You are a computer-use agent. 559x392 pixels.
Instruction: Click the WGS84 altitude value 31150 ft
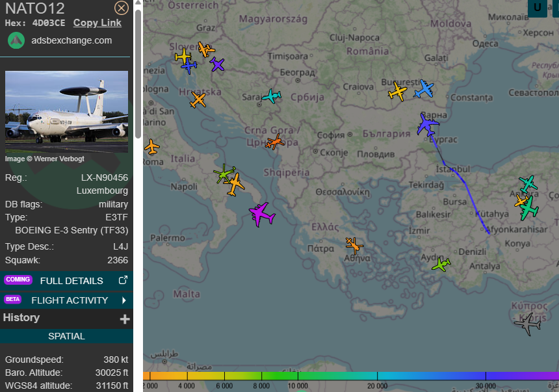(112, 385)
